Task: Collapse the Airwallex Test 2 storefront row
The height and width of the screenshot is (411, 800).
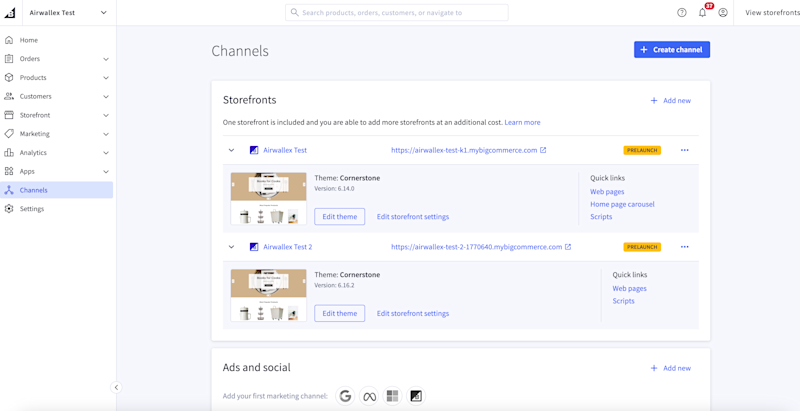Action: [x=231, y=247]
